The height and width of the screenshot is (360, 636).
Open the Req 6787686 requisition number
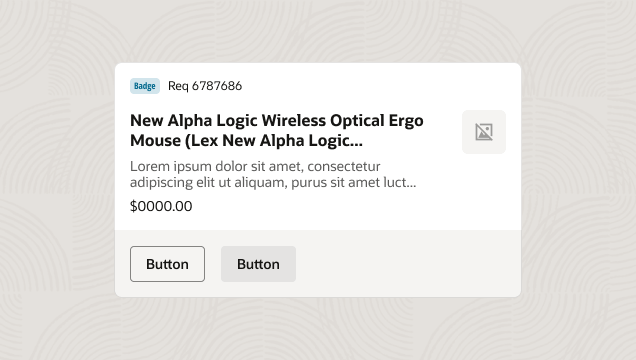[x=205, y=86]
